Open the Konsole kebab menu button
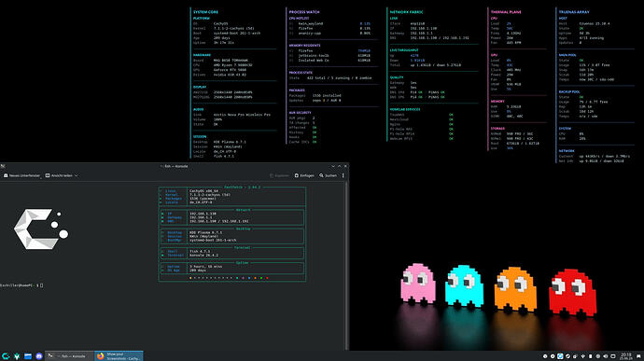 [343, 175]
